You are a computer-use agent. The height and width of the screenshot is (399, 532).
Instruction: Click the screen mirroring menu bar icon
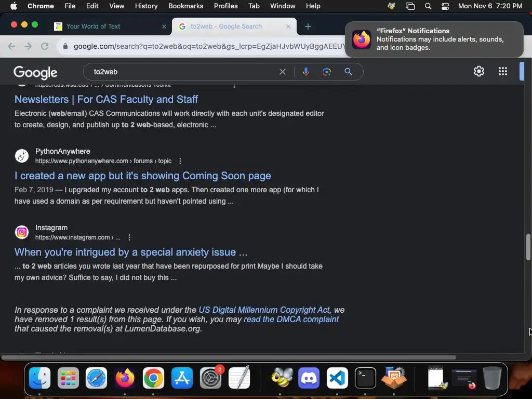410,6
